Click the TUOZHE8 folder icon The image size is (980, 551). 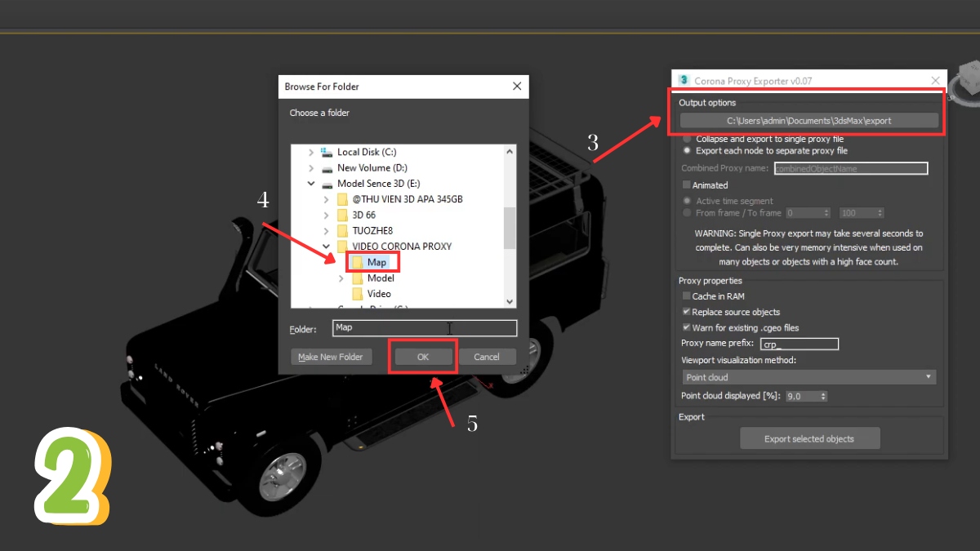[341, 229]
